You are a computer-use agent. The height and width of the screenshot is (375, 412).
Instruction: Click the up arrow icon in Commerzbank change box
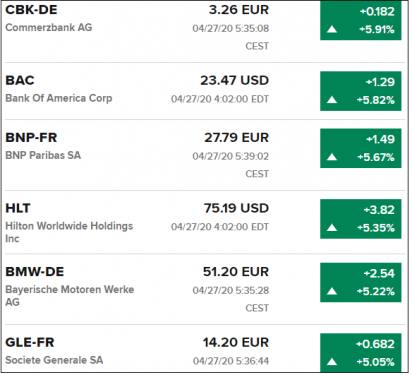[332, 29]
